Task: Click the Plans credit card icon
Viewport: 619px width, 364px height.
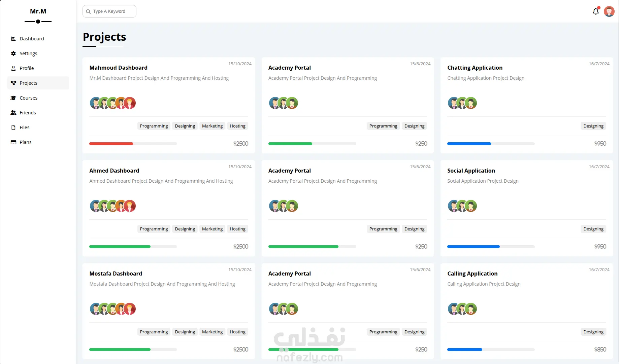Action: (x=13, y=142)
